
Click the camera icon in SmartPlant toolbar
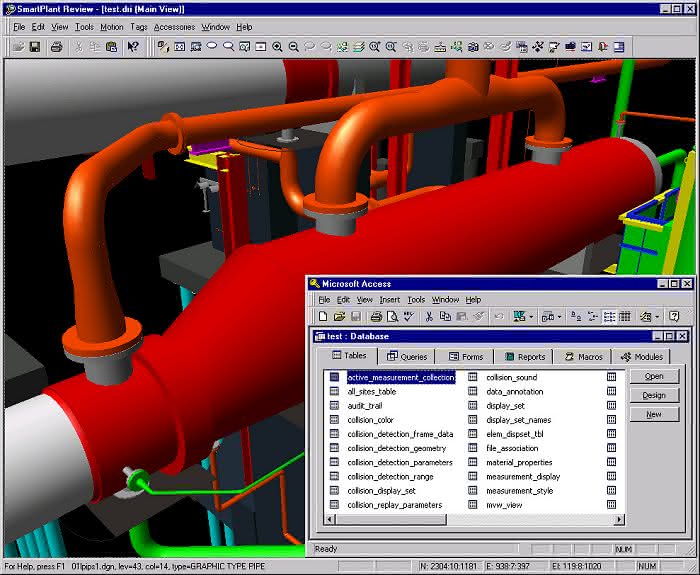pos(473,46)
